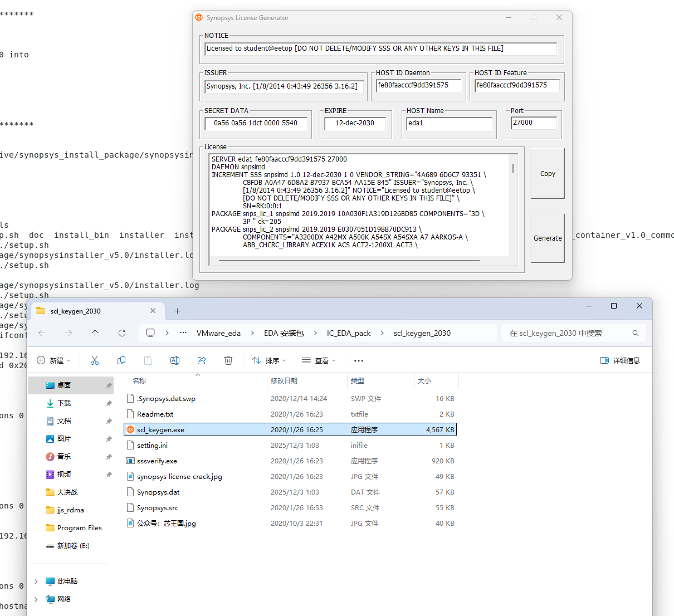
Task: Sort by 大小 column header
Action: click(436, 381)
